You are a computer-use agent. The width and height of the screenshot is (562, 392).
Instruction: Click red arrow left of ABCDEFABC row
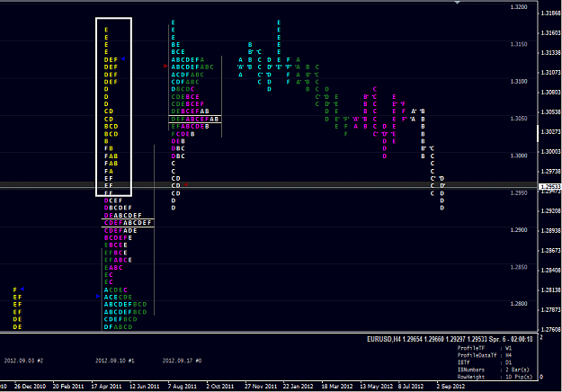pyautogui.click(x=165, y=66)
